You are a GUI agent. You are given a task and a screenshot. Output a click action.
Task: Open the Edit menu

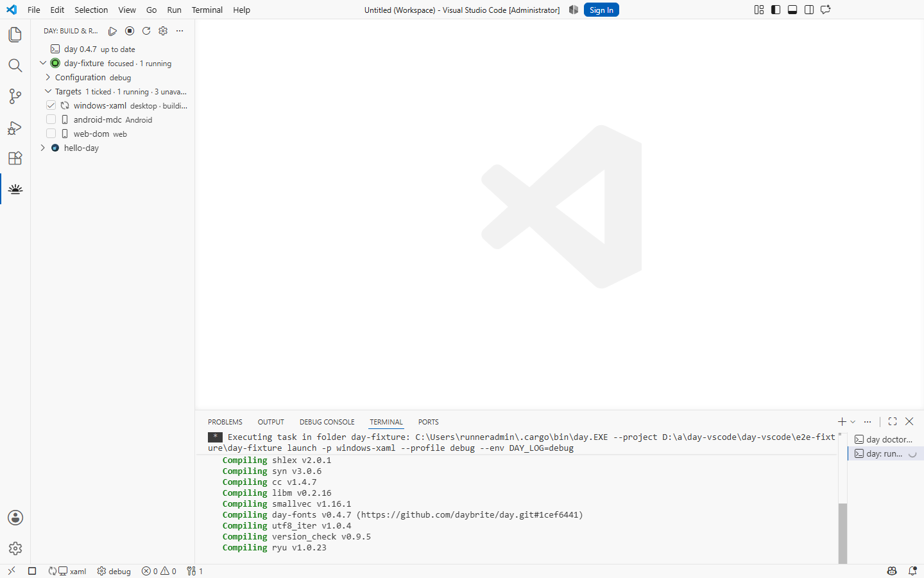57,10
